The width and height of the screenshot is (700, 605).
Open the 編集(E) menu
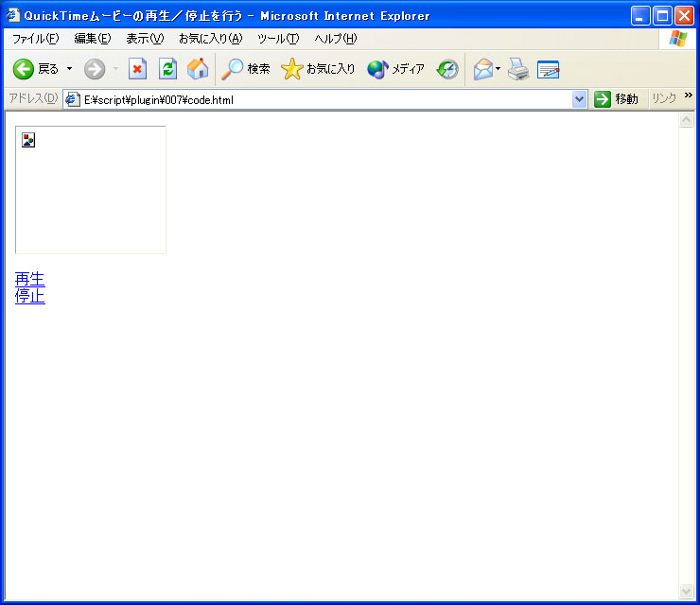pos(93,39)
